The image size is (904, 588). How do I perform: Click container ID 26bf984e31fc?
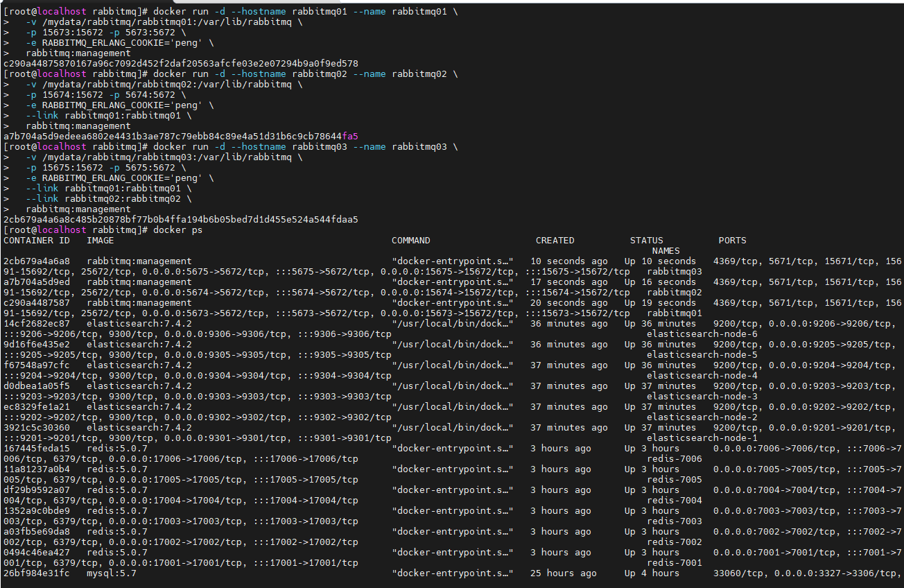click(37, 573)
